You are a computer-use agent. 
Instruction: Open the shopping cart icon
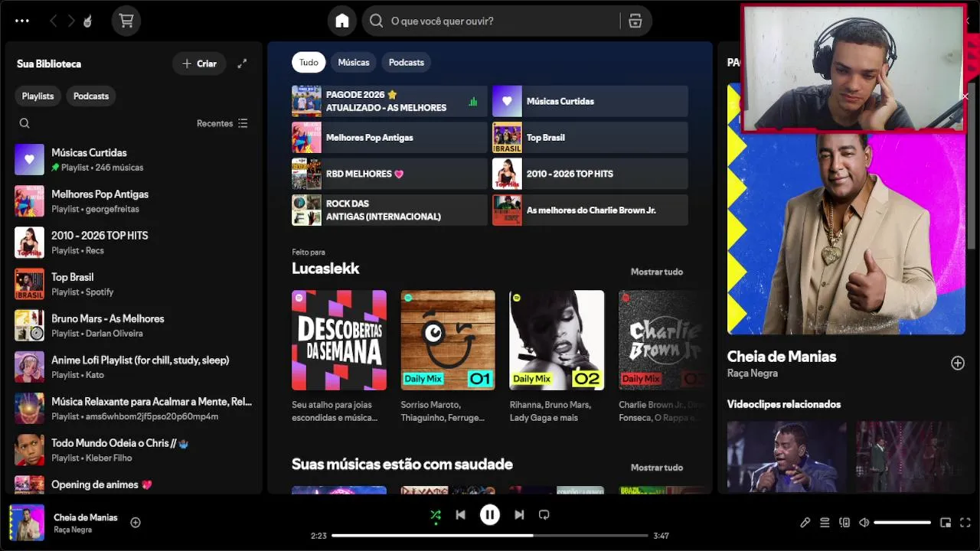pos(126,21)
